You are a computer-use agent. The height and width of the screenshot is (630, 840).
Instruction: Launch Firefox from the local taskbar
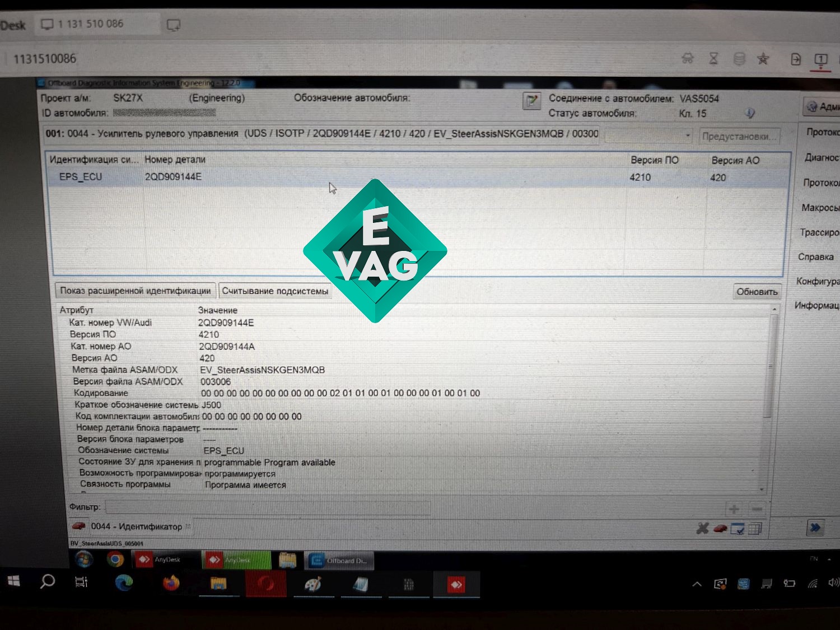pos(171,584)
